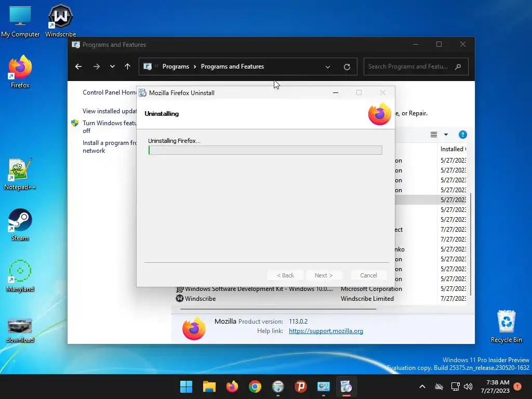Image resolution: width=532 pixels, height=399 pixels.
Task: Select the download image file on desktop
Action: pyautogui.click(x=20, y=330)
